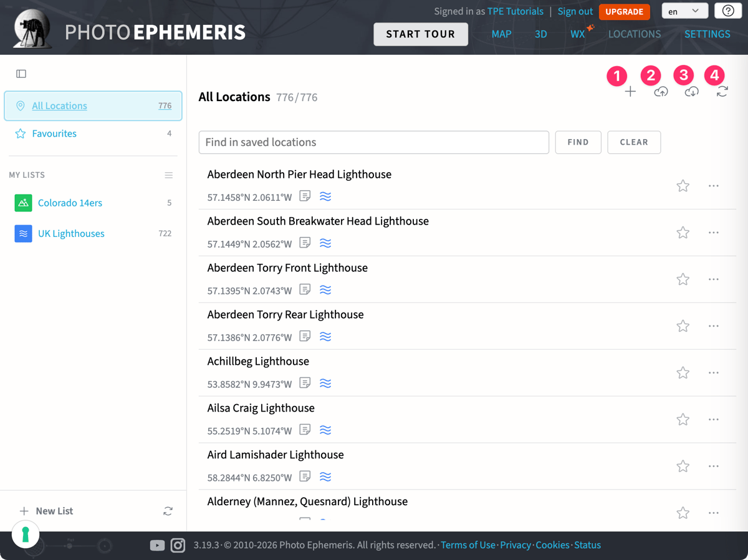Open more options for Ailsa Craig Lighthouse
Viewport: 748px width, 560px height.
coord(714,420)
